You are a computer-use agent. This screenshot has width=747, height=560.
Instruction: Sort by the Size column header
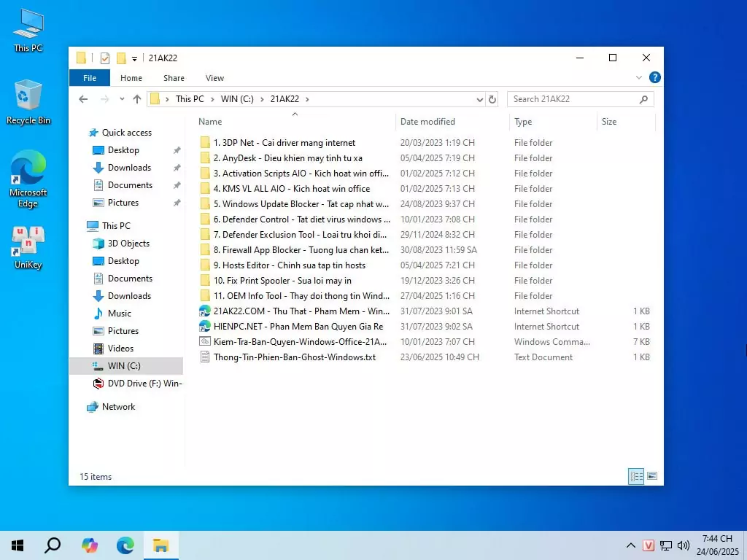tap(609, 122)
